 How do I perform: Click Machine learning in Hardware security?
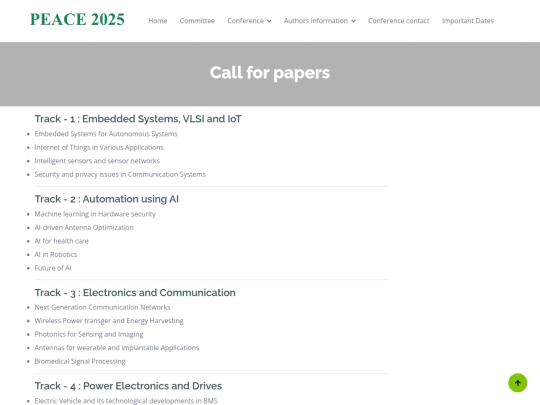pyautogui.click(x=95, y=214)
